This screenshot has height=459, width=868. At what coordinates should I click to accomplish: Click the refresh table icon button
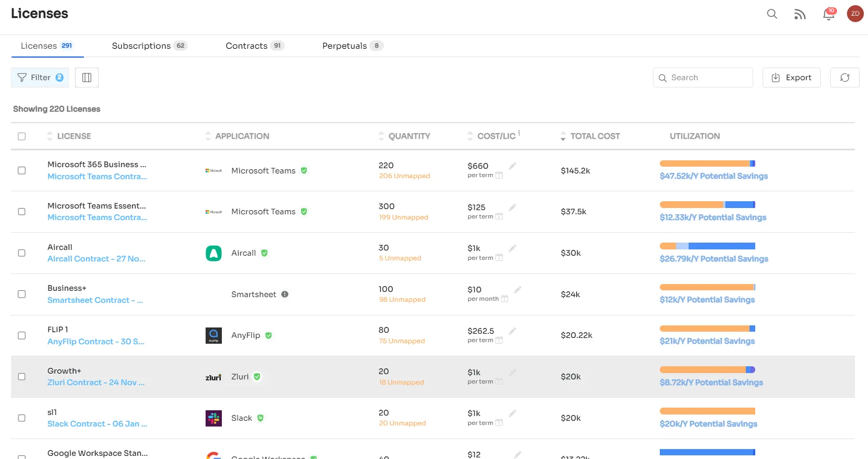point(845,78)
